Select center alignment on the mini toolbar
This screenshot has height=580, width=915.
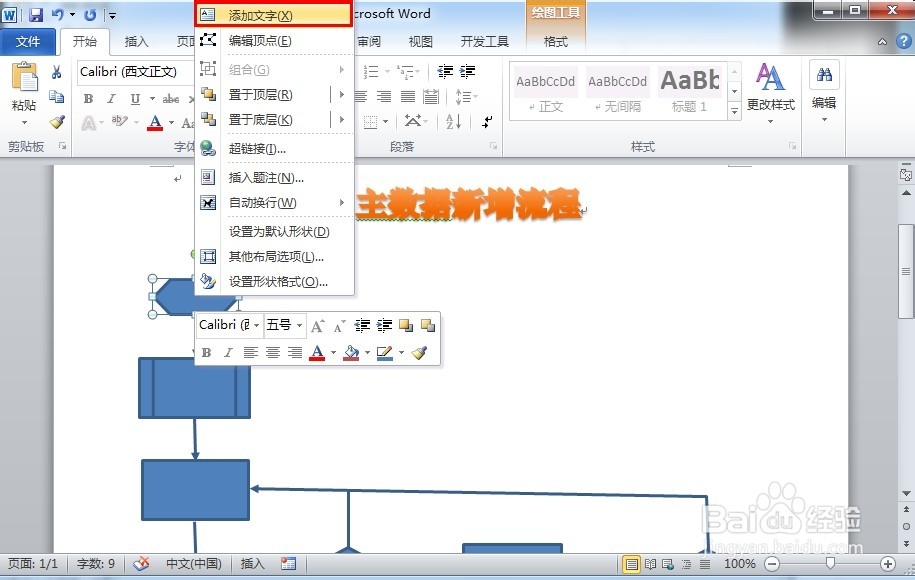[x=272, y=352]
